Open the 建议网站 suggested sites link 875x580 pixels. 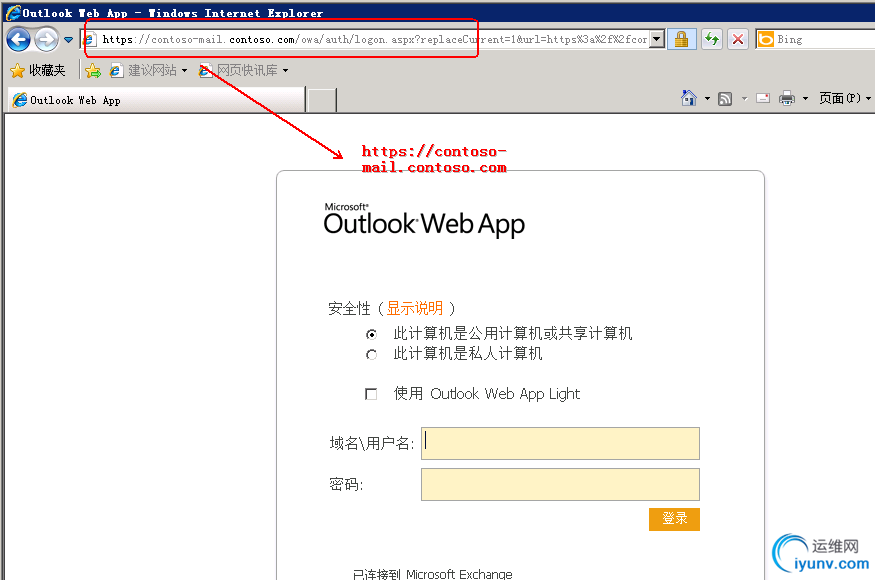click(143, 70)
